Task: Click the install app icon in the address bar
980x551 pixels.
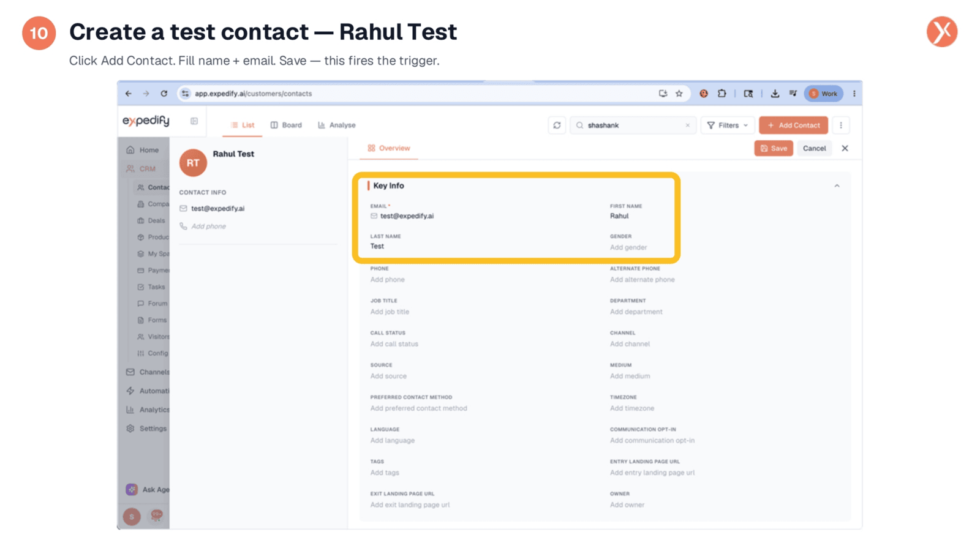Action: coord(663,94)
